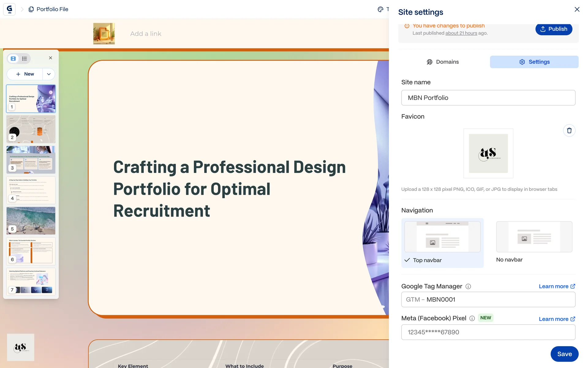Expand the New card dropdown arrow
588x368 pixels.
click(x=49, y=74)
